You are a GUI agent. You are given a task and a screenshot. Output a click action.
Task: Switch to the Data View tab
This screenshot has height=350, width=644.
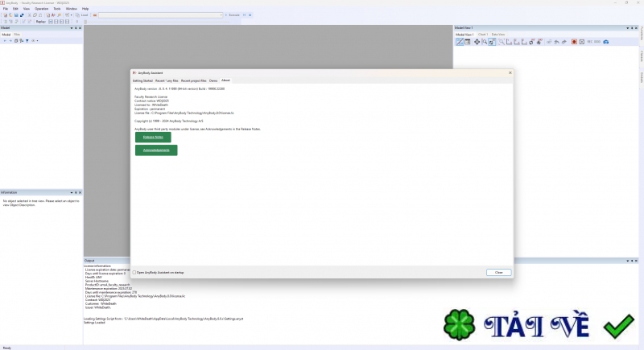pyautogui.click(x=498, y=35)
